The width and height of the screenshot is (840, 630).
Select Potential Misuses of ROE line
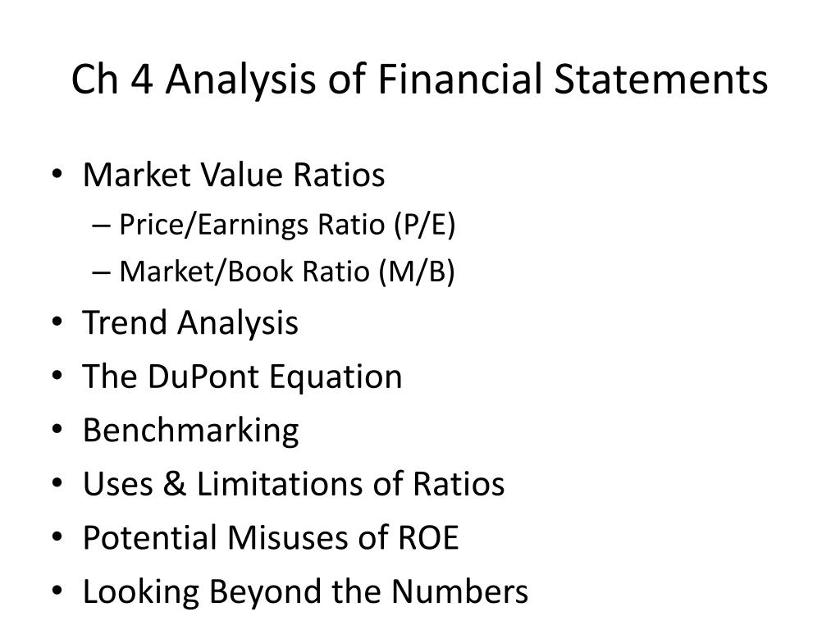click(271, 538)
